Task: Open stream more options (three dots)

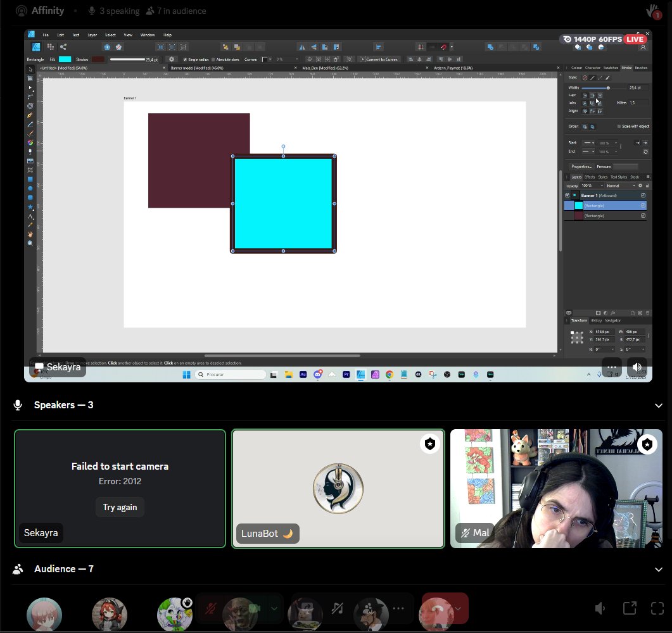Action: click(x=612, y=368)
